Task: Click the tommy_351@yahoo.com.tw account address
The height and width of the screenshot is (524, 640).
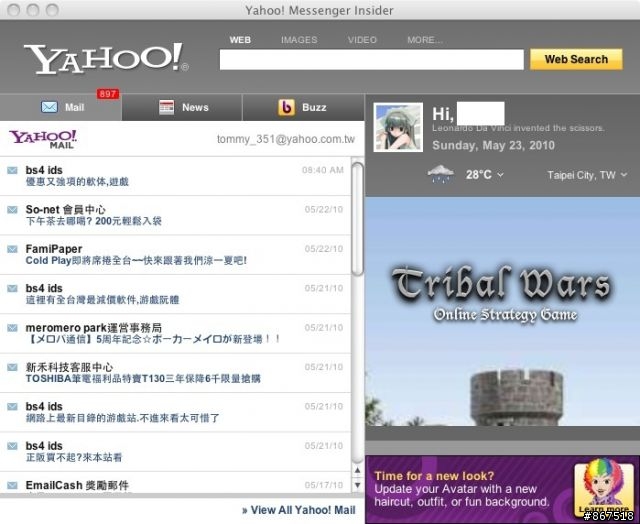Action: pyautogui.click(x=286, y=139)
